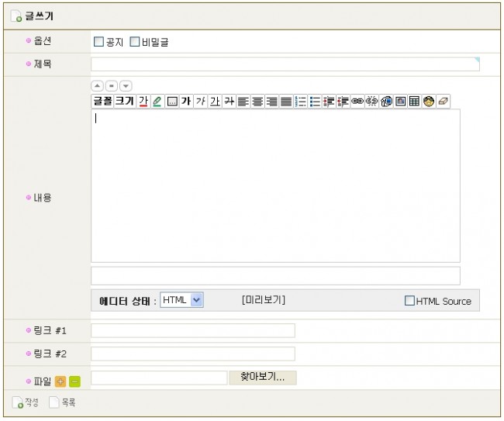Viewport: 504px width, 421px height.
Task: Toggle underline 가 formatting
Action: [215, 102]
